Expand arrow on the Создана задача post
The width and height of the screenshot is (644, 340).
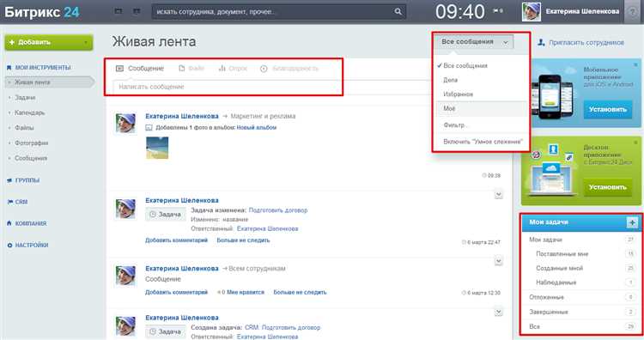tap(499, 313)
